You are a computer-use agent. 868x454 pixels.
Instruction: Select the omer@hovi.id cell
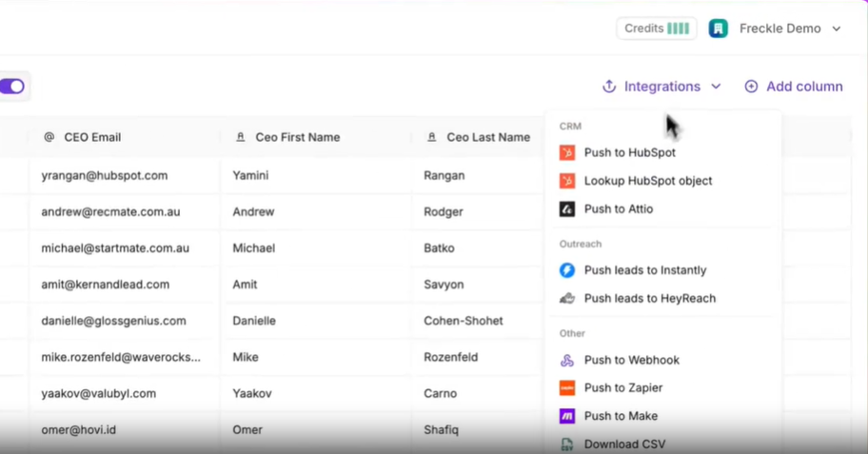pyautogui.click(x=125, y=429)
